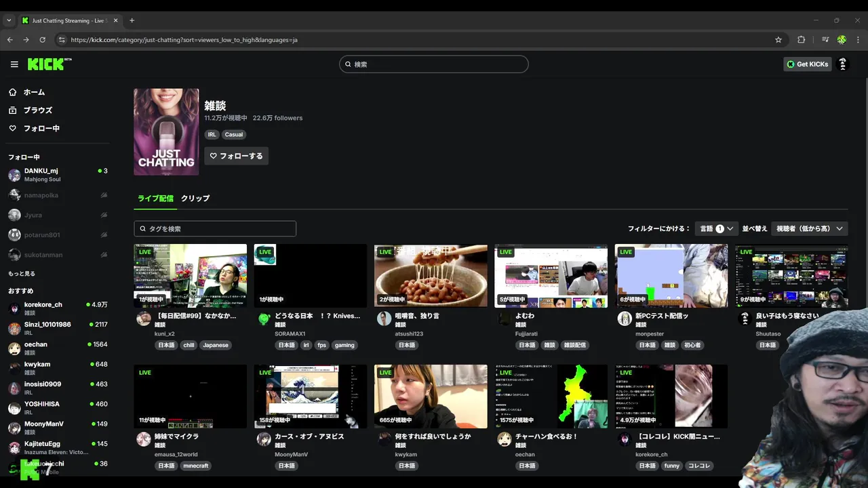Select the IRL category tag
This screenshot has width=868, height=488.
click(212, 134)
